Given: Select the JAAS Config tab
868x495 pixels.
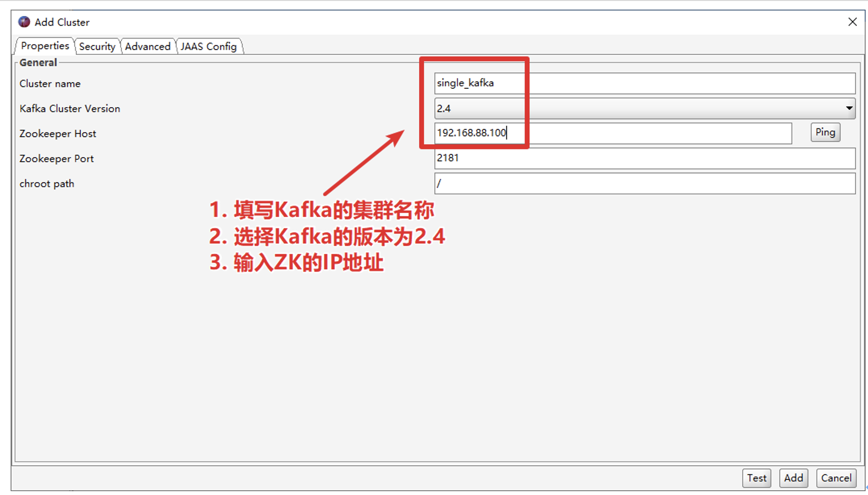Looking at the screenshot, I should point(208,47).
